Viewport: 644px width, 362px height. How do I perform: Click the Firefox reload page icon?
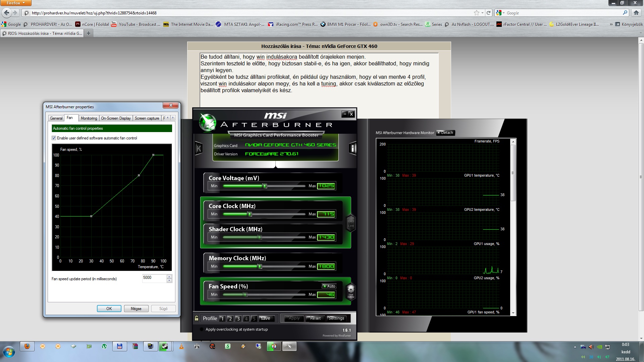489,13
